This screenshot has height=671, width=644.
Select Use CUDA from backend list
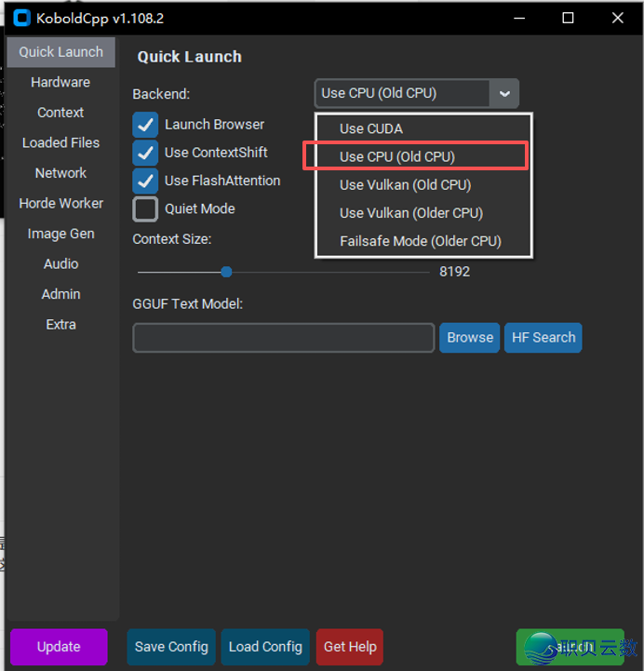point(371,128)
